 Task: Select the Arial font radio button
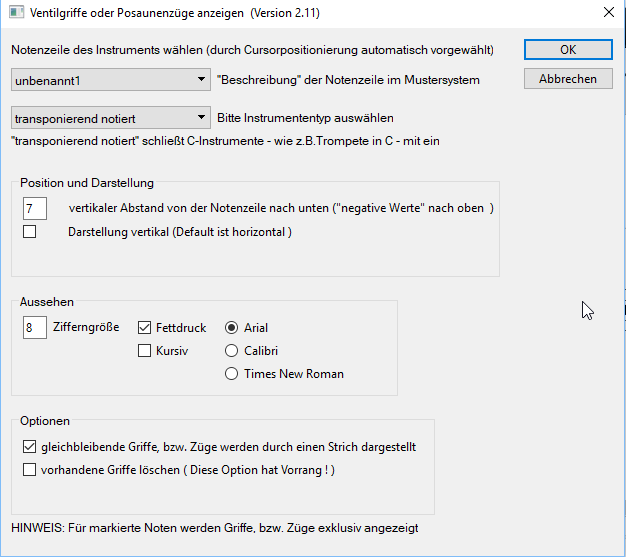(232, 327)
